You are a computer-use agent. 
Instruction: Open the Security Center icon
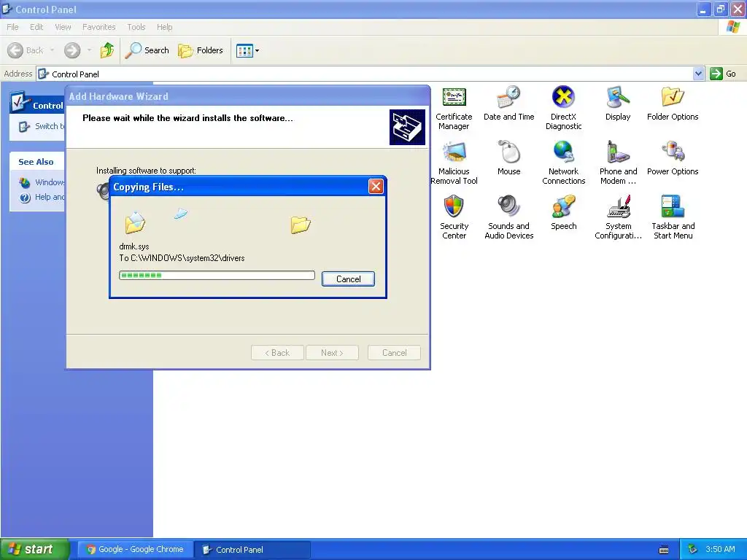pyautogui.click(x=454, y=218)
